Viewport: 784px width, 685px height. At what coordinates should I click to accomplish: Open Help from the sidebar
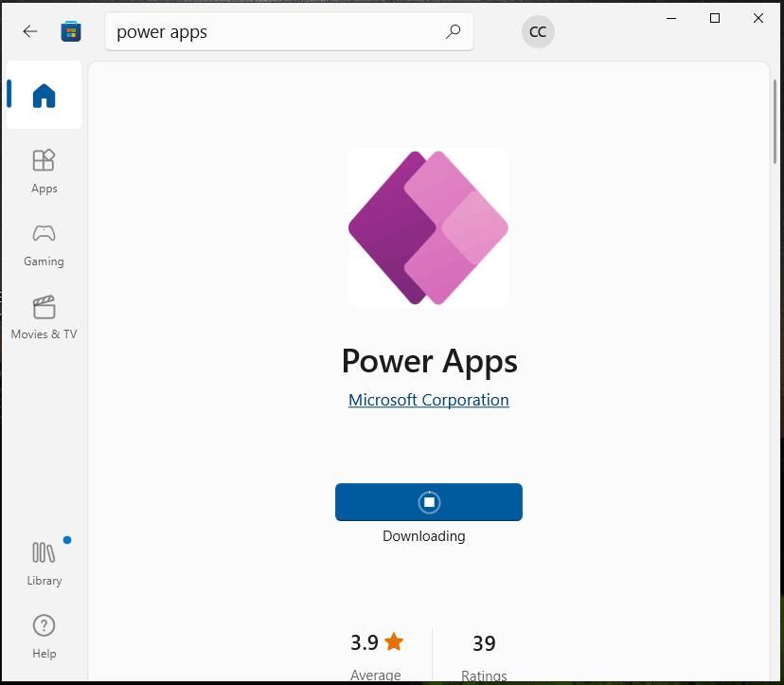pos(44,637)
